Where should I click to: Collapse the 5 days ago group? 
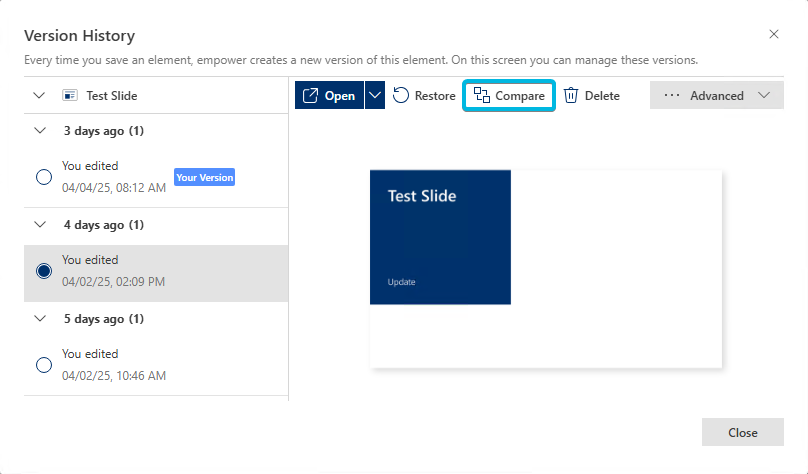tap(40, 318)
